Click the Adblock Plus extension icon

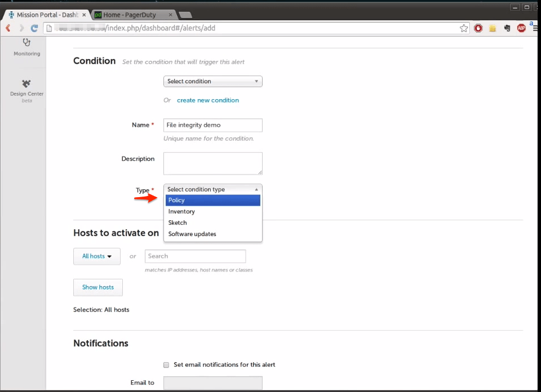(521, 28)
